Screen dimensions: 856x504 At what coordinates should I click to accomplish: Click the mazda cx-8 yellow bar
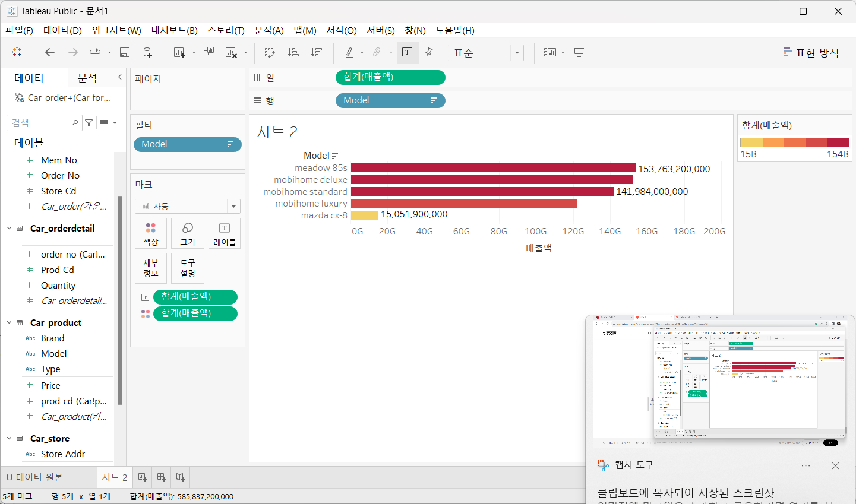coord(365,215)
